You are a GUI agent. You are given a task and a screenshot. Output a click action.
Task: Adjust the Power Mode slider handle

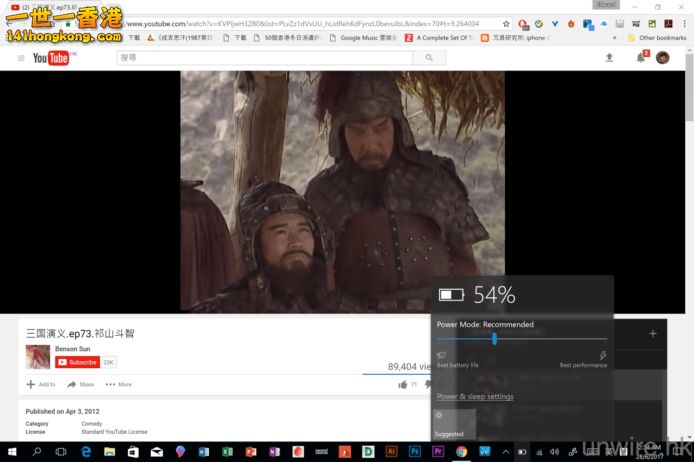pyautogui.click(x=494, y=339)
